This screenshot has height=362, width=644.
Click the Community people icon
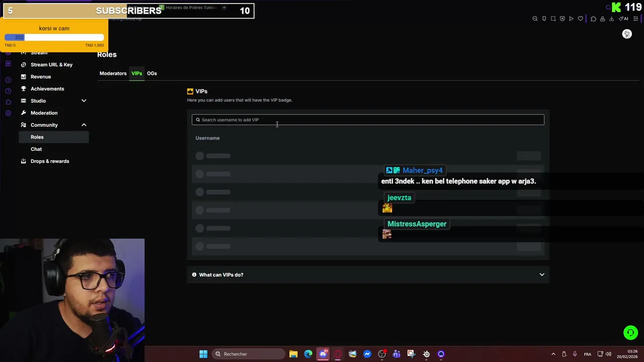coord(24,125)
